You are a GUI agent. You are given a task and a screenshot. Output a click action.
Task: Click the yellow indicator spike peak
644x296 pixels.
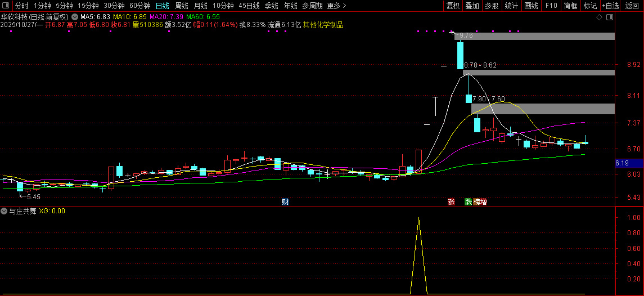coord(418,218)
